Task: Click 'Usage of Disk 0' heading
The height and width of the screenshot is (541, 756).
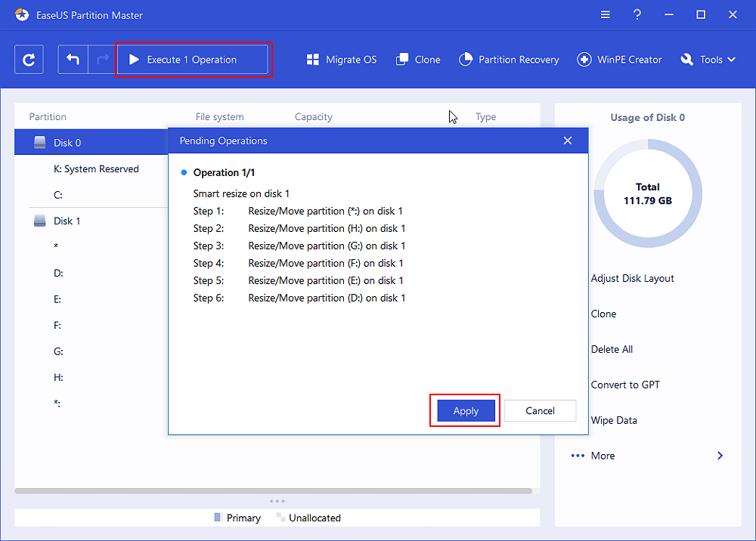Action: tap(648, 118)
